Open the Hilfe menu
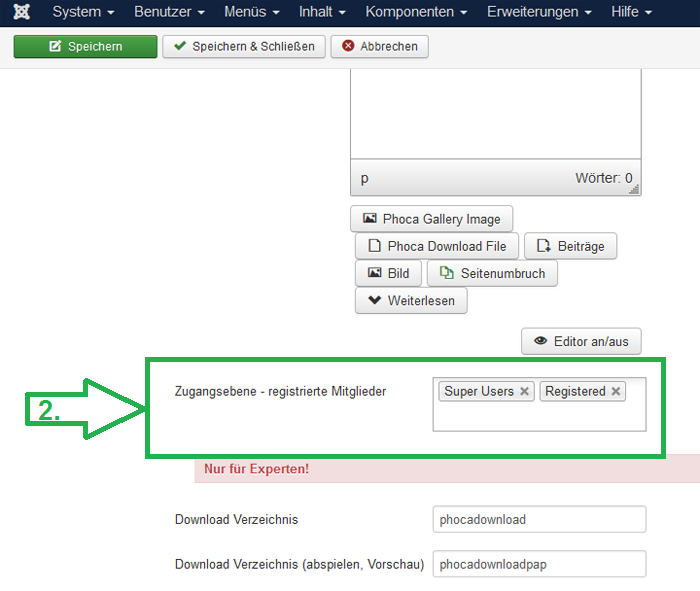The image size is (700, 591). pos(631,12)
